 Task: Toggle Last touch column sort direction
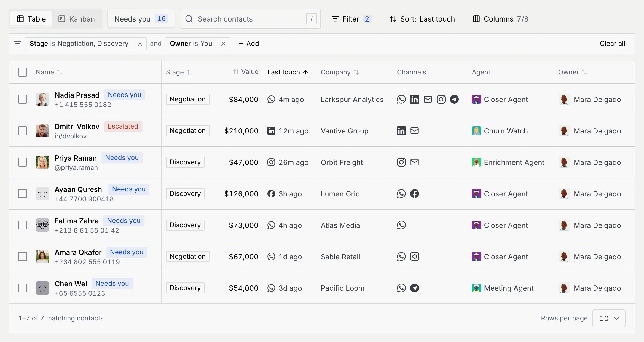[288, 72]
